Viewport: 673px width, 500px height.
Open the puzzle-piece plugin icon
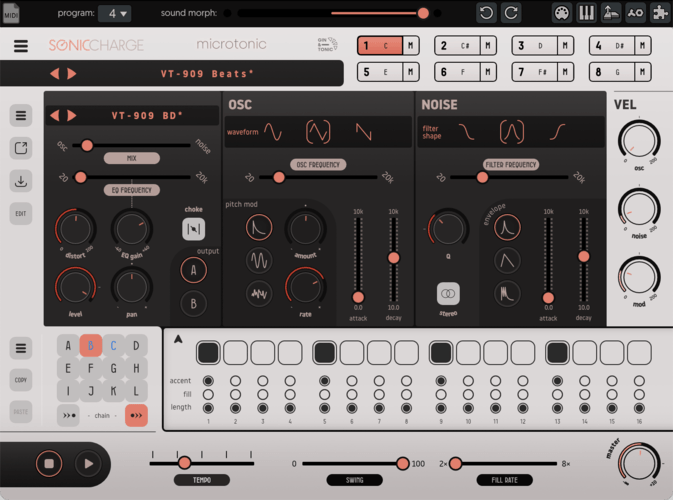(x=660, y=13)
